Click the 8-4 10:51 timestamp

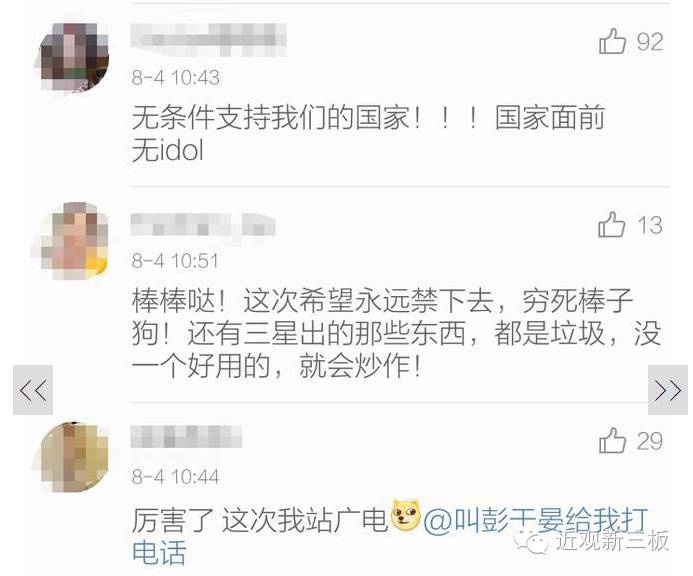(x=175, y=261)
